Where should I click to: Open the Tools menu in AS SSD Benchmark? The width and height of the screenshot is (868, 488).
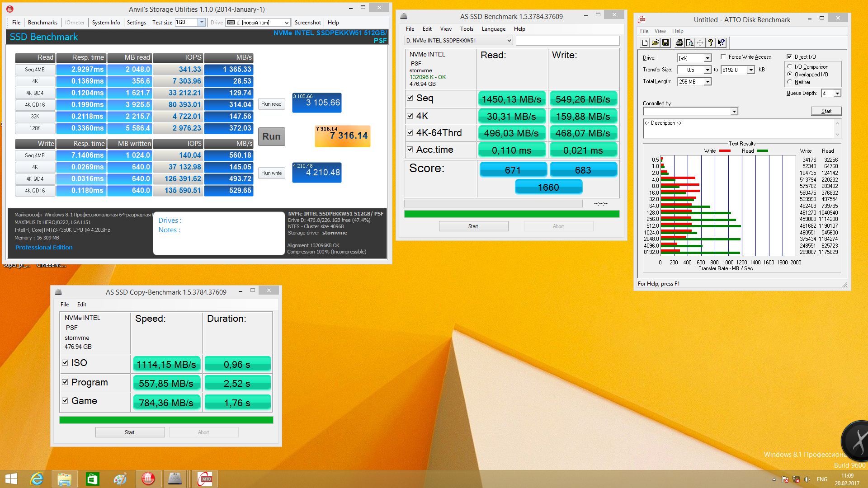[x=467, y=29]
